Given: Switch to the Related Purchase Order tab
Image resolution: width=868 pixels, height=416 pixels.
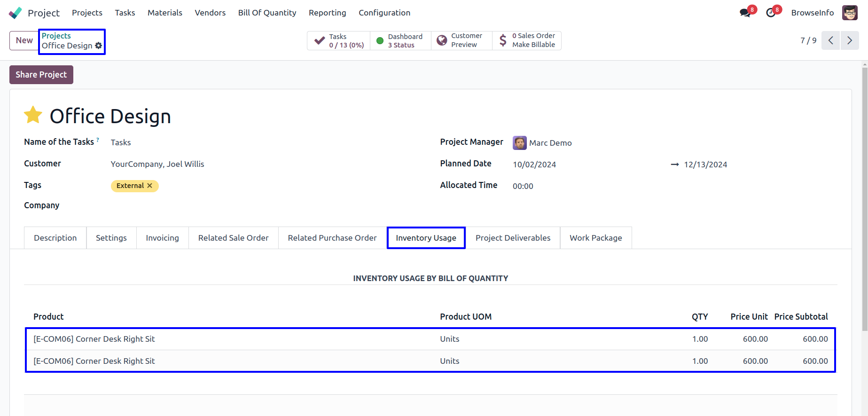Looking at the screenshot, I should 332,238.
